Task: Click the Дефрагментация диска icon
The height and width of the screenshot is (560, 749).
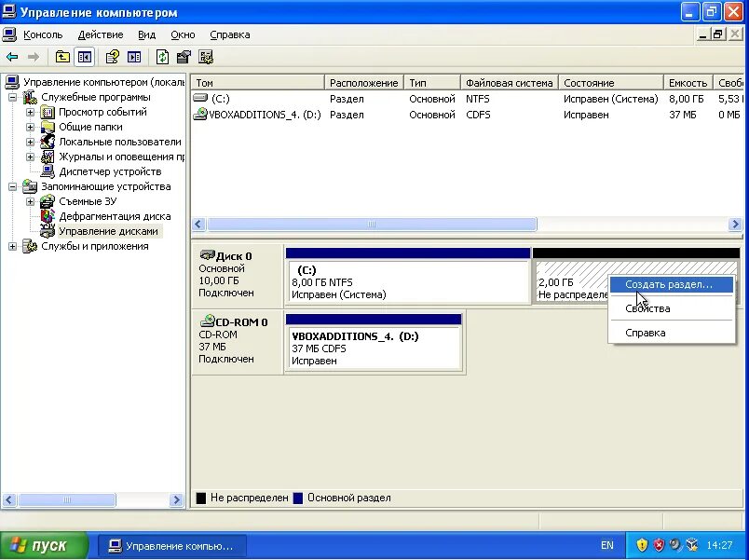Action: [x=48, y=216]
